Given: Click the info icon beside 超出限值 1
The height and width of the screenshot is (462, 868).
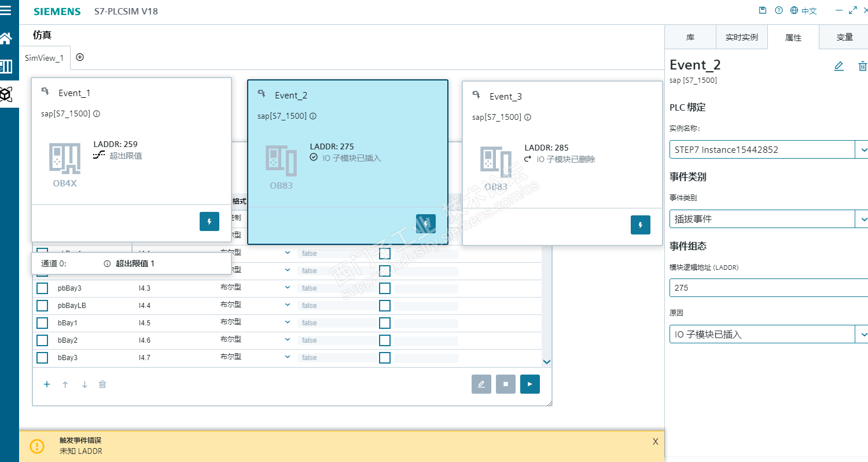Looking at the screenshot, I should click(107, 263).
